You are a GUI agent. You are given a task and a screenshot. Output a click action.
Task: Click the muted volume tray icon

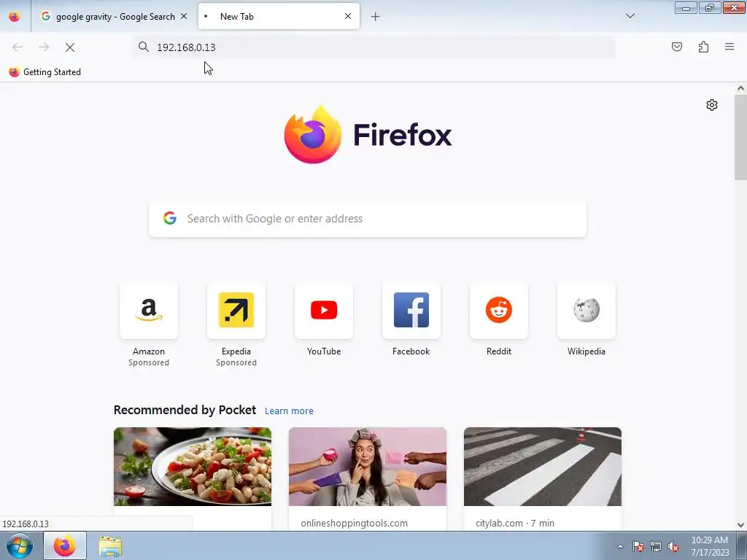point(673,546)
